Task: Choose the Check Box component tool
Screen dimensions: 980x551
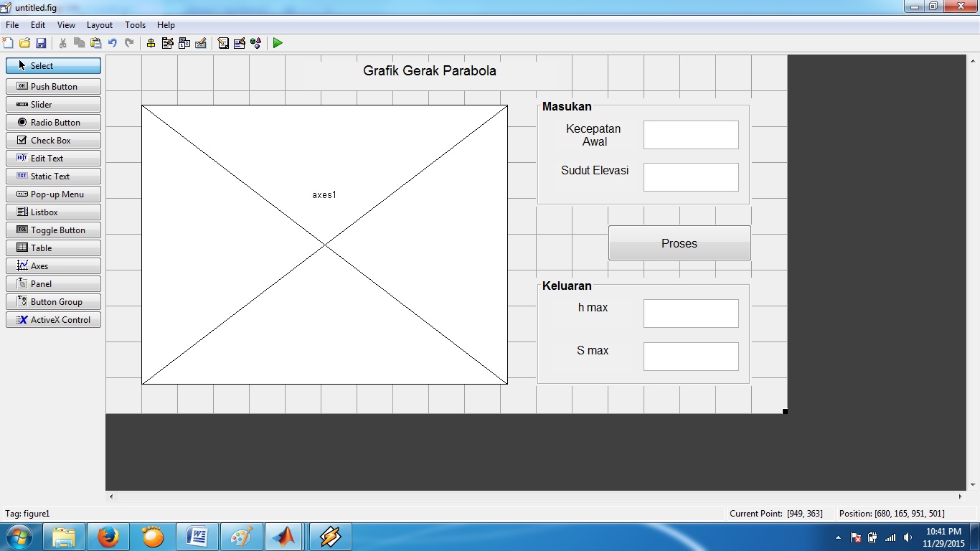Action: point(53,141)
